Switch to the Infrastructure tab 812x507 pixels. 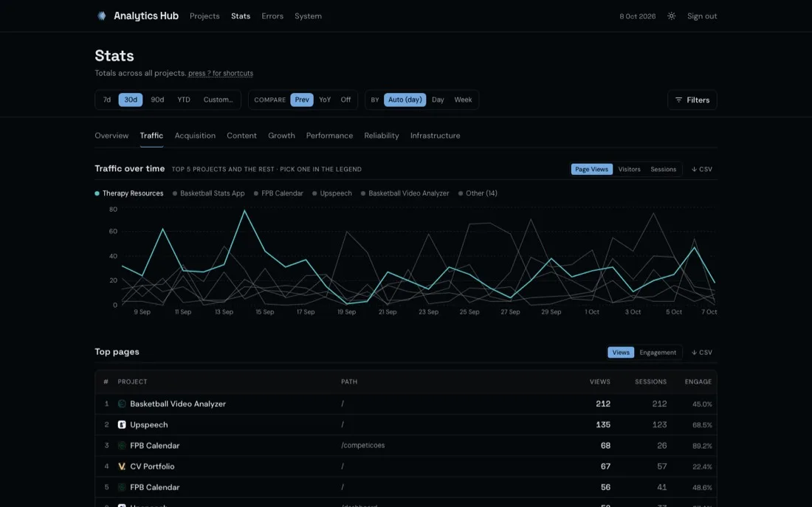[435, 136]
